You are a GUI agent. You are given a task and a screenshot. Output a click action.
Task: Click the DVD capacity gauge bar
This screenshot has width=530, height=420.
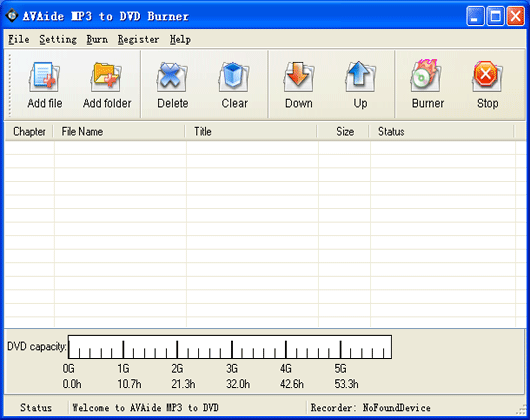[x=230, y=347]
